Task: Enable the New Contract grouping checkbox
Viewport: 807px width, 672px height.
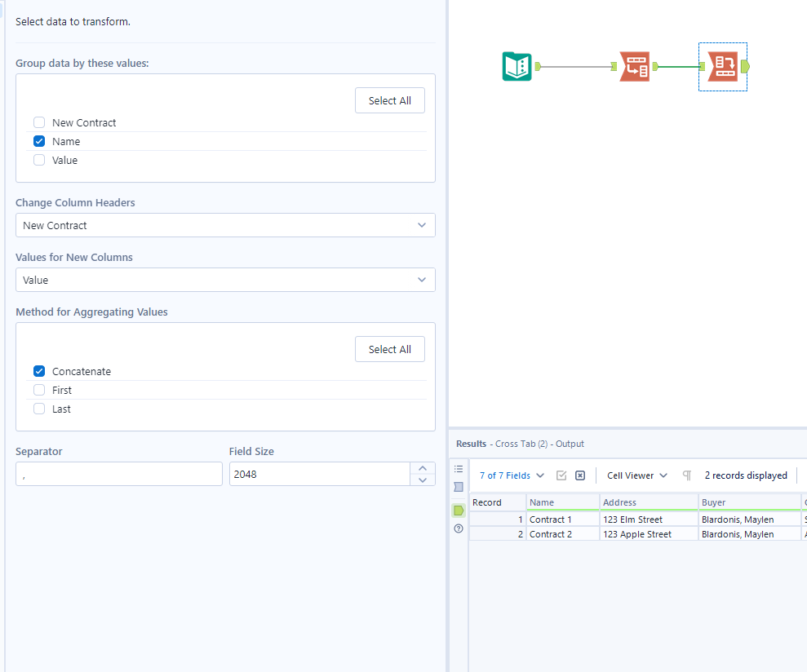Action: (x=38, y=122)
